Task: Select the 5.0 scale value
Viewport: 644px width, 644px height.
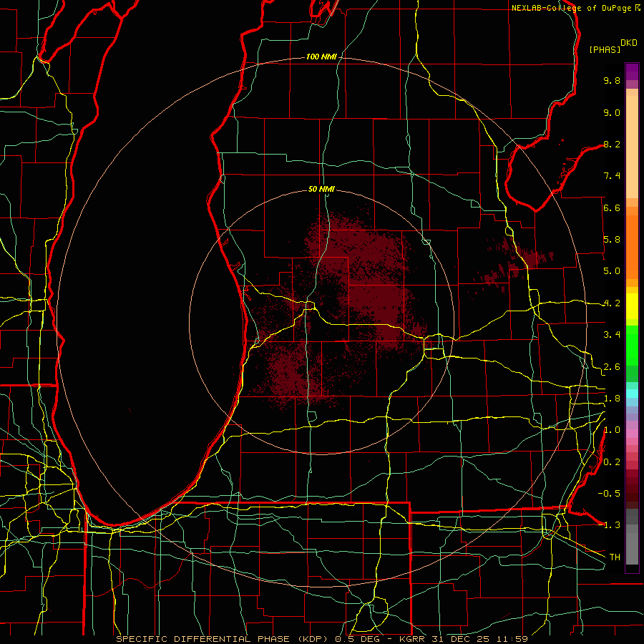Action: click(x=612, y=271)
